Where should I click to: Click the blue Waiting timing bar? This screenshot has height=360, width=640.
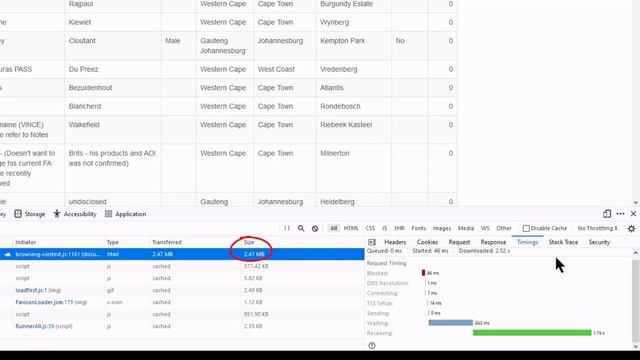click(x=451, y=322)
